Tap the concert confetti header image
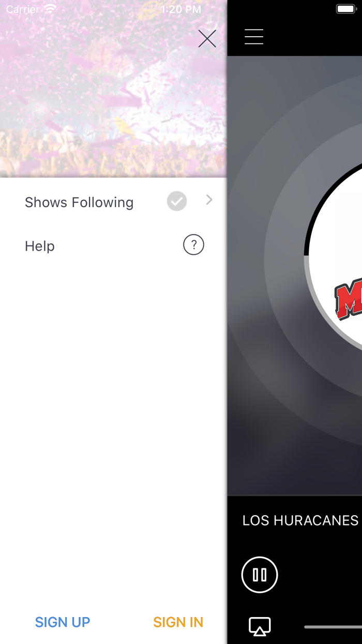The width and height of the screenshot is (362, 644). (x=113, y=89)
